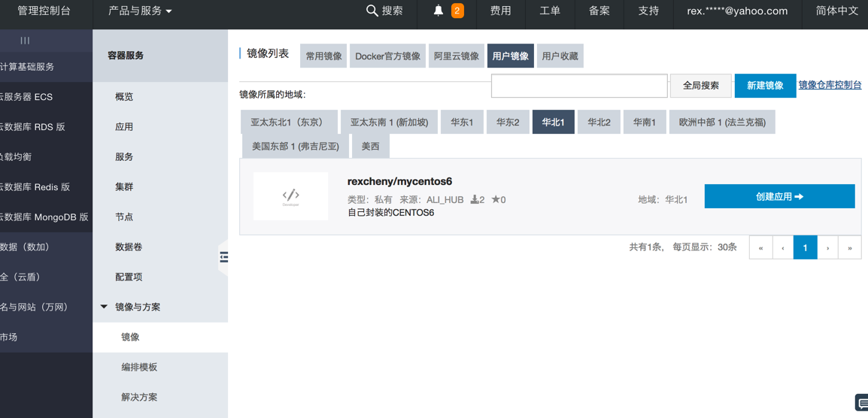Click the rexcheny/mycentos6 developer thumbnail
868x418 pixels.
(290, 196)
